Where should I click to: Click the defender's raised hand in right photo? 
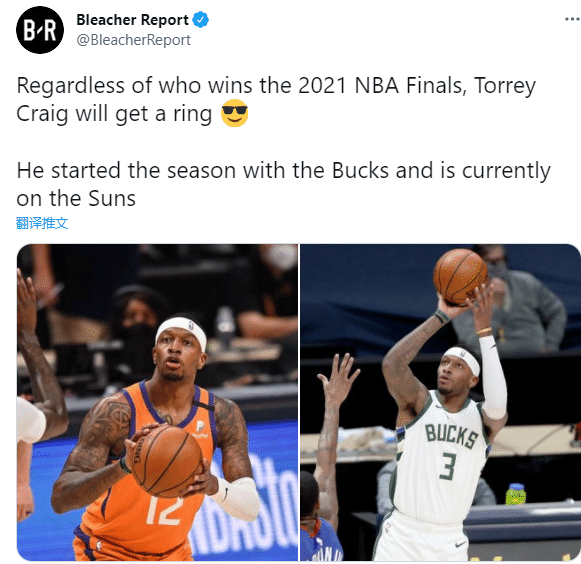(x=338, y=376)
